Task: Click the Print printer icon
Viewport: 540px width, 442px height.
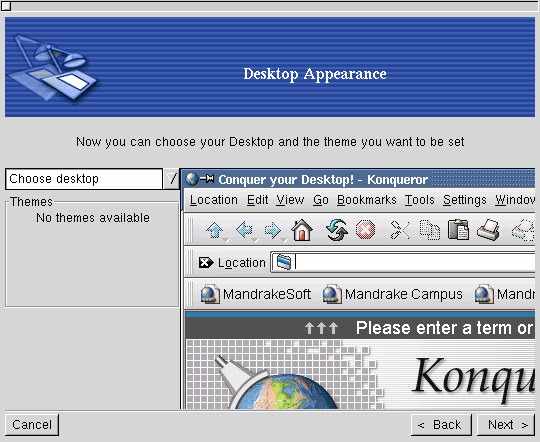Action: (488, 230)
